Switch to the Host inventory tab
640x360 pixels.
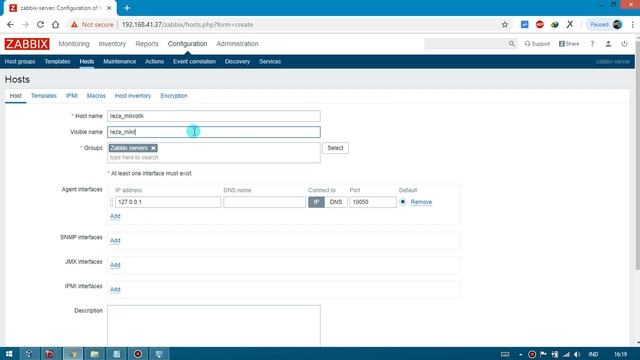(x=133, y=96)
